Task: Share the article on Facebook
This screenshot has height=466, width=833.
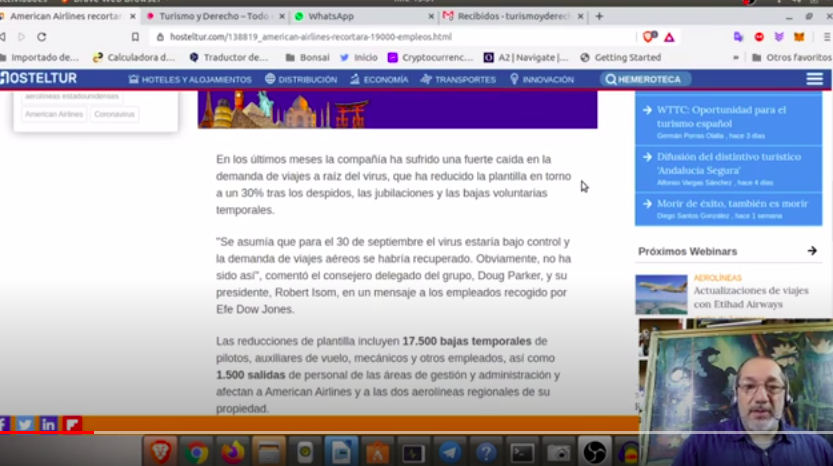Action: pos(5,425)
